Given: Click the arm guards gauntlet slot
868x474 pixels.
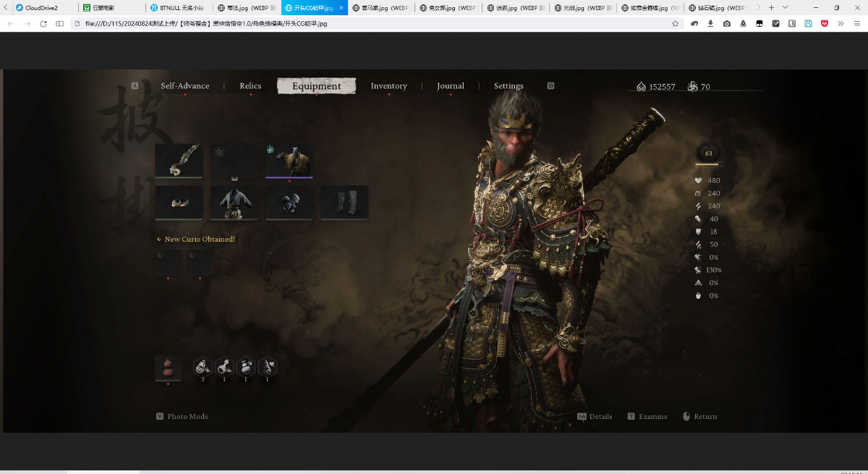Looking at the screenshot, I should point(289,203).
